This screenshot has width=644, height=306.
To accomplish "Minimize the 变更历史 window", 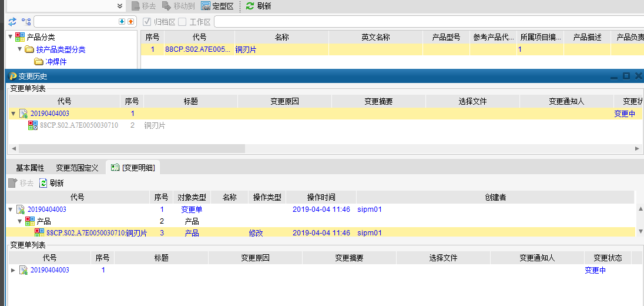I will [614, 76].
